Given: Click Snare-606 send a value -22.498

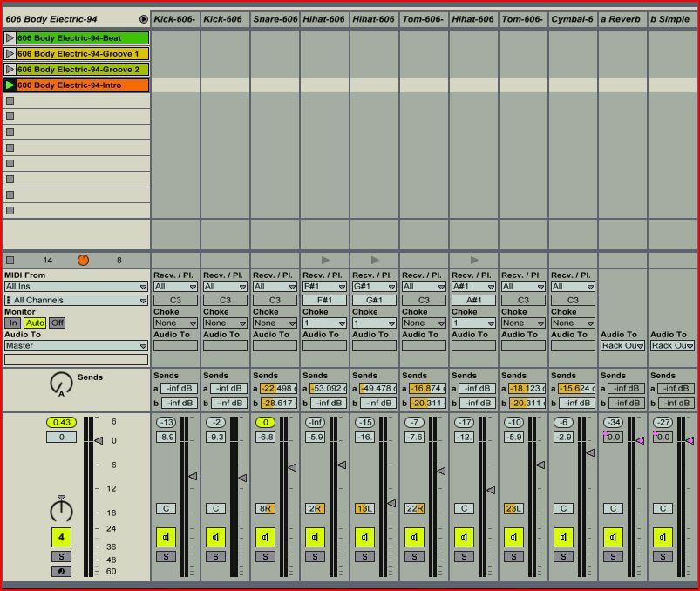Looking at the screenshot, I should click(279, 389).
